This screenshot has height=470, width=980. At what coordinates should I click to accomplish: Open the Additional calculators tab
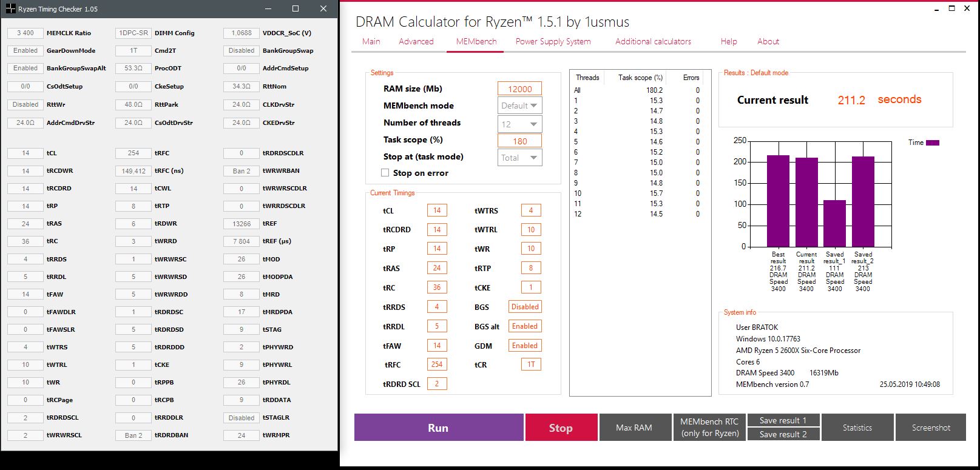(654, 41)
